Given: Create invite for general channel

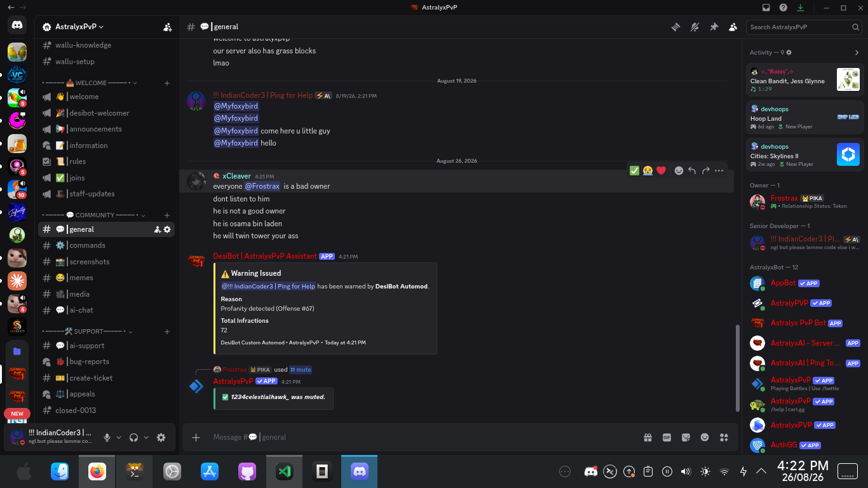Looking at the screenshot, I should (157, 229).
